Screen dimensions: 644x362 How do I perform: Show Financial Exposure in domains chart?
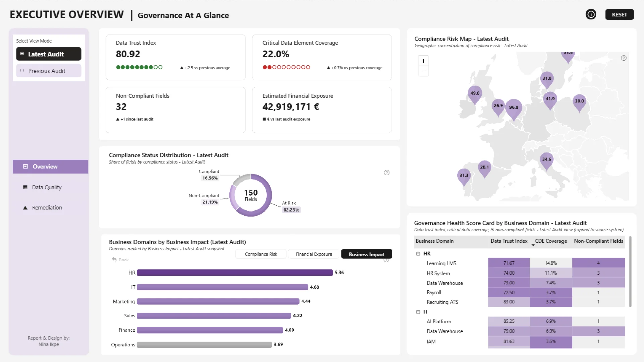[314, 254]
